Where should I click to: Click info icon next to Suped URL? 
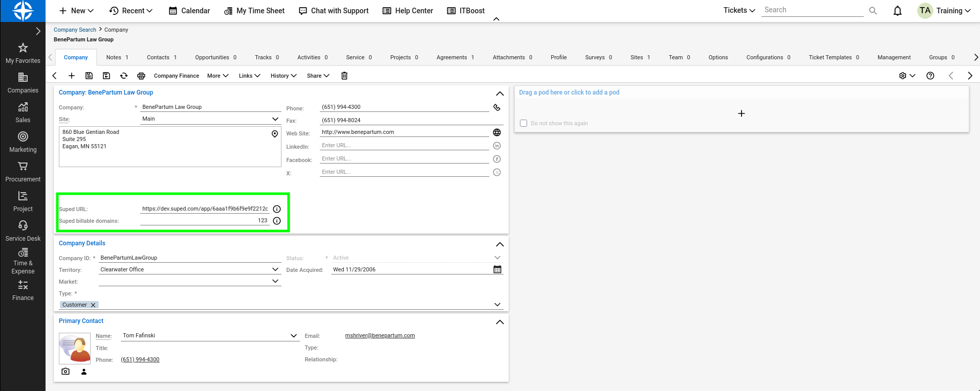(277, 209)
